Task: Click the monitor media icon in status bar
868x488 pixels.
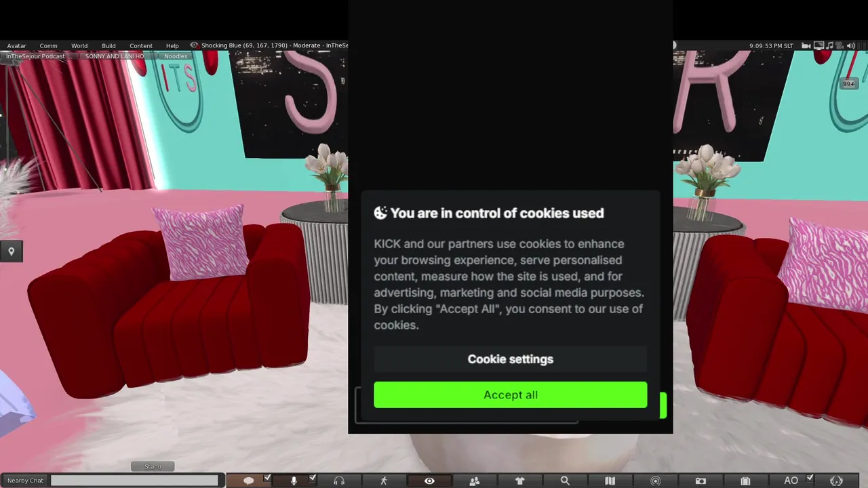Action: [x=818, y=45]
